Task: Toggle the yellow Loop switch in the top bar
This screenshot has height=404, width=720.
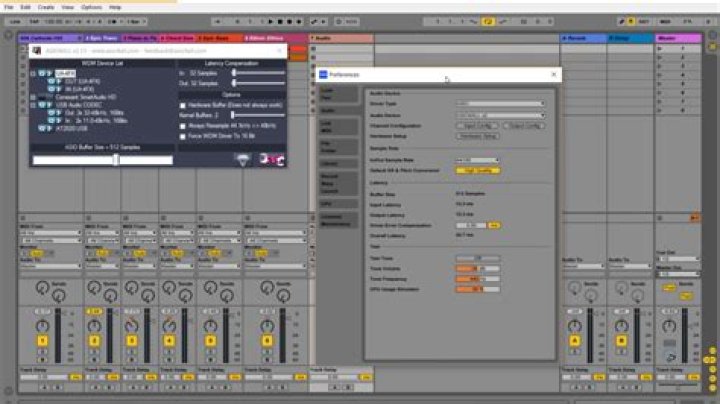Action: coord(488,22)
